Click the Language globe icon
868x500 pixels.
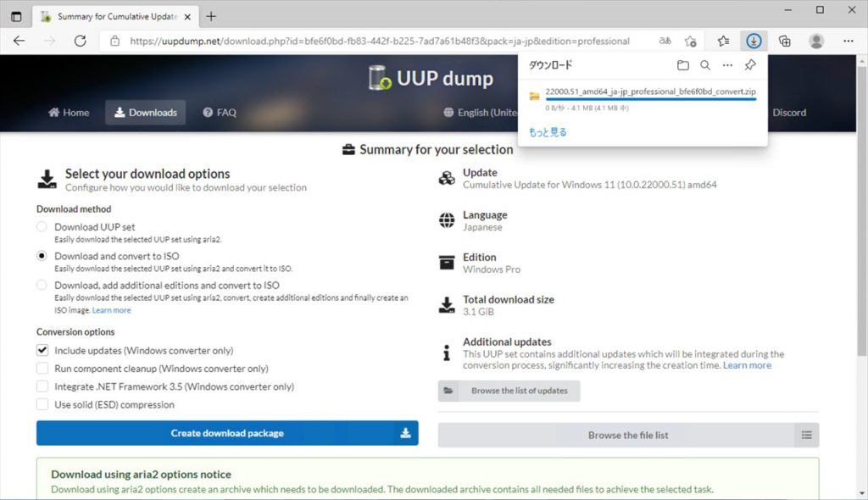click(x=447, y=220)
